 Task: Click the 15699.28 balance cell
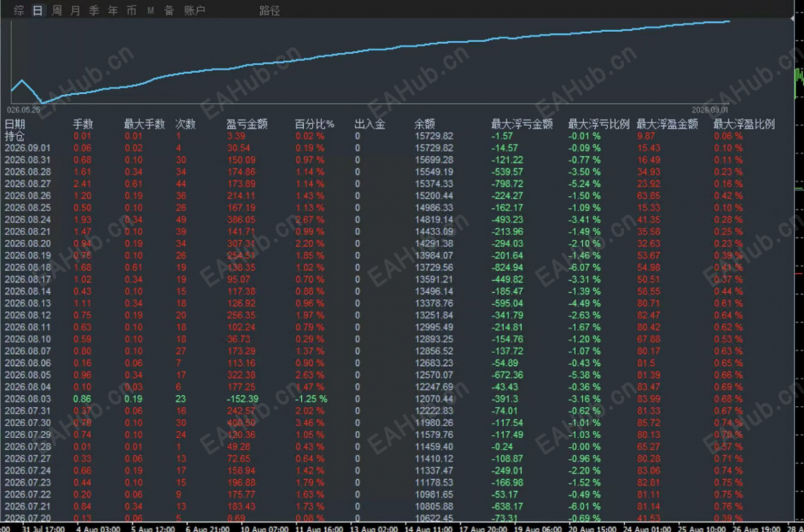434,160
